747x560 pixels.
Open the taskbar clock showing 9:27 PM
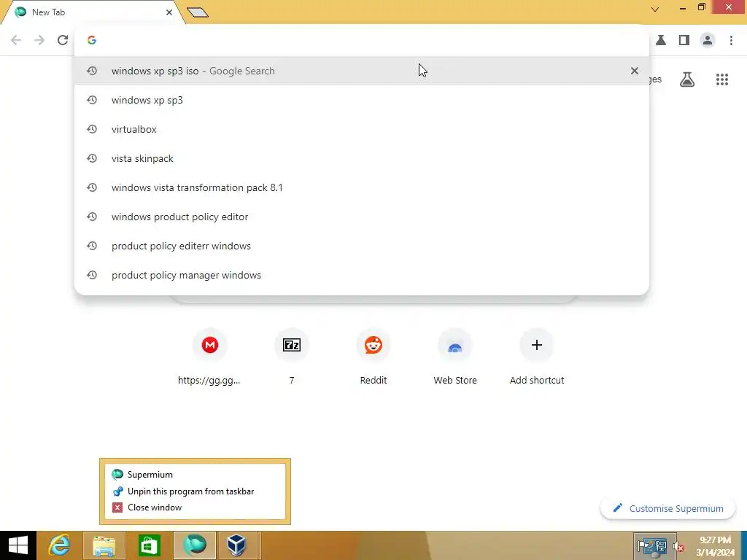pos(715,546)
